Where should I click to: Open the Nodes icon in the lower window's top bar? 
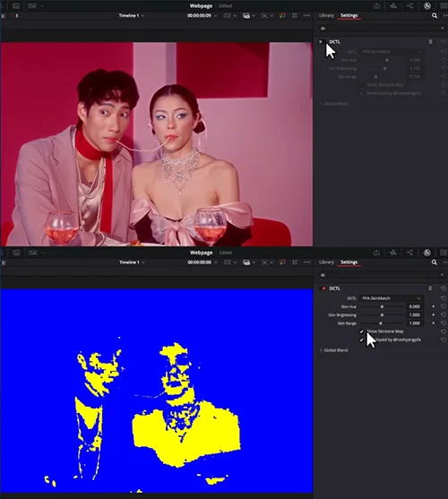click(409, 253)
